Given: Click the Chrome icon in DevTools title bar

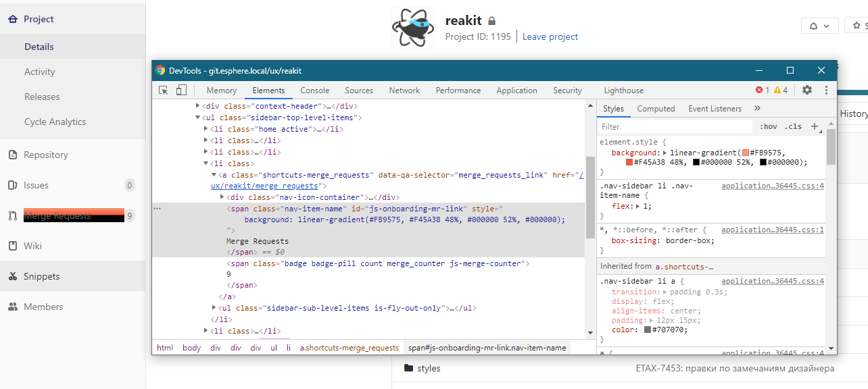Looking at the screenshot, I should tap(160, 70).
